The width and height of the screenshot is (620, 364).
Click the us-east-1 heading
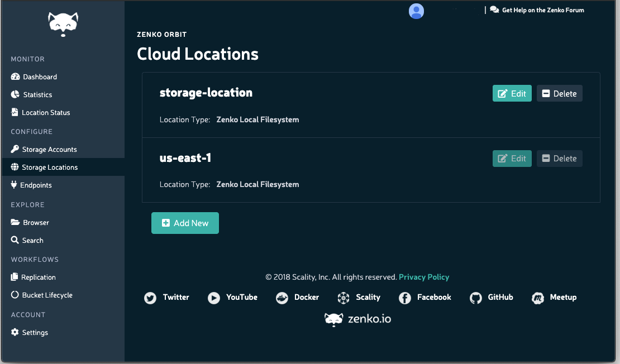pos(185,157)
